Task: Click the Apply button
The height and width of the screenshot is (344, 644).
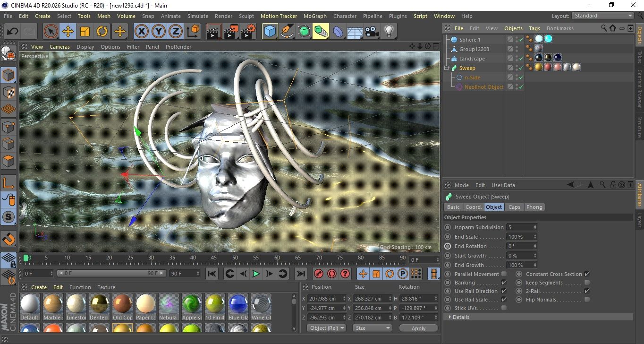Action: click(418, 328)
